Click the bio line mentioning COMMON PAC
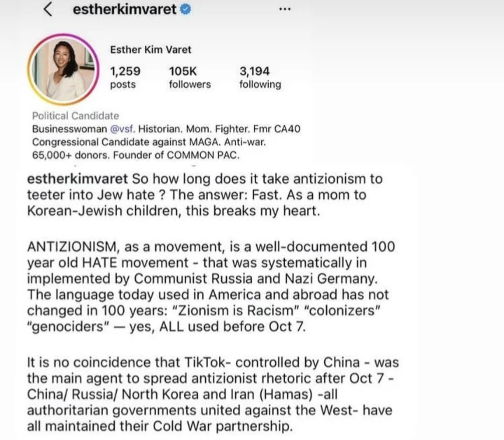Viewport: 504px width, 440px height. point(136,156)
